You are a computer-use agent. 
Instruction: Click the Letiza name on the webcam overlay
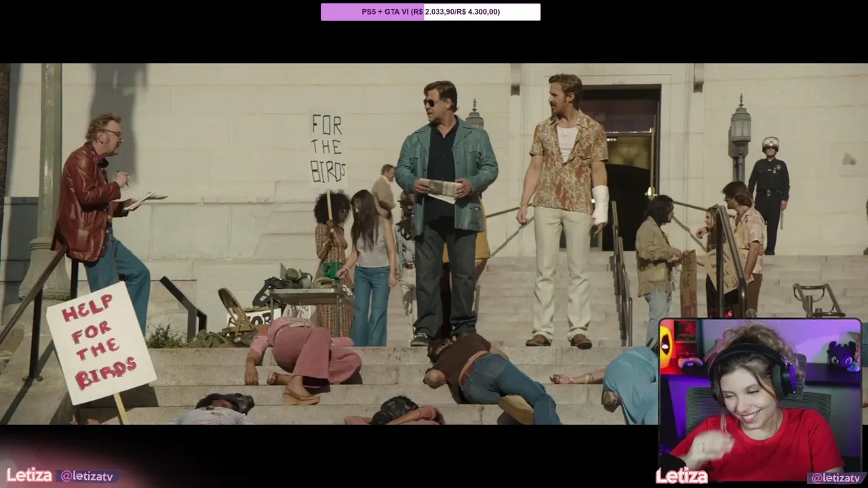click(682, 476)
